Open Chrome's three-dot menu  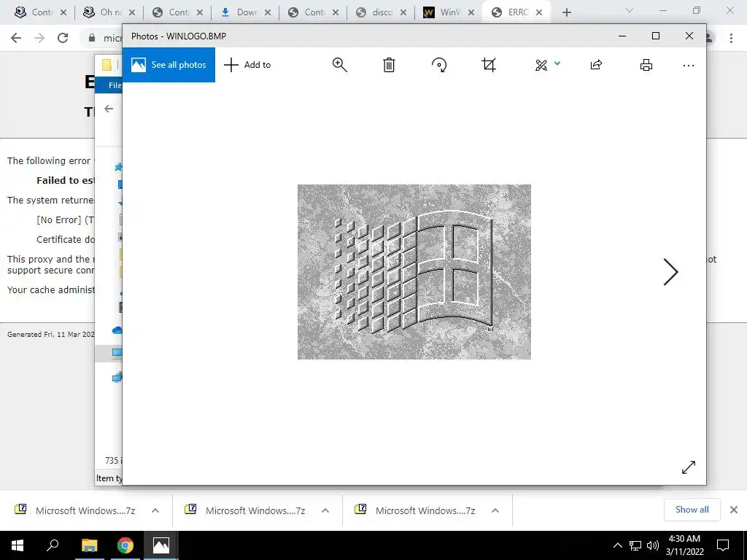click(x=731, y=38)
